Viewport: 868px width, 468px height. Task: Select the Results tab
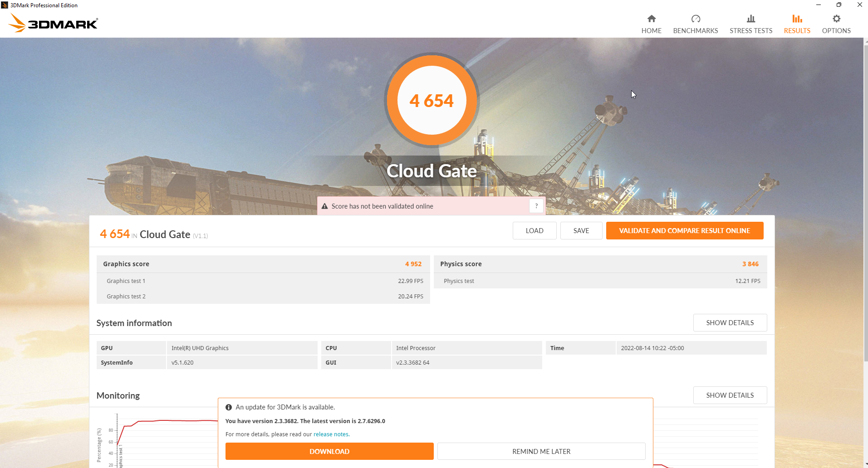coord(797,24)
